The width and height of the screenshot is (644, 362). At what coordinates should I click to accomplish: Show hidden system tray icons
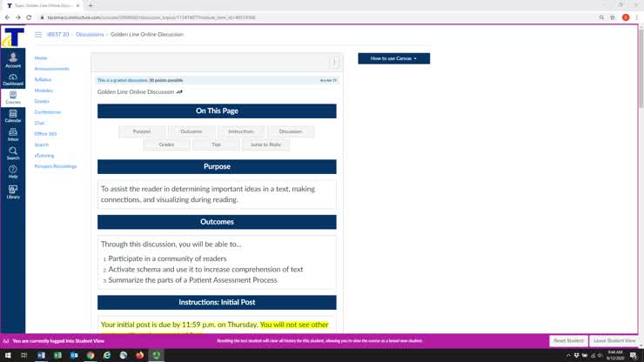coord(568,355)
